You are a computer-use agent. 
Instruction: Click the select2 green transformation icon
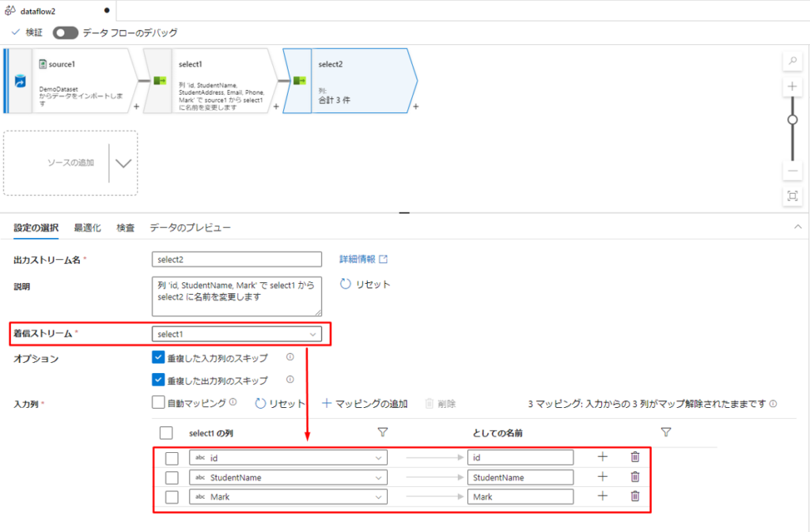[300, 81]
